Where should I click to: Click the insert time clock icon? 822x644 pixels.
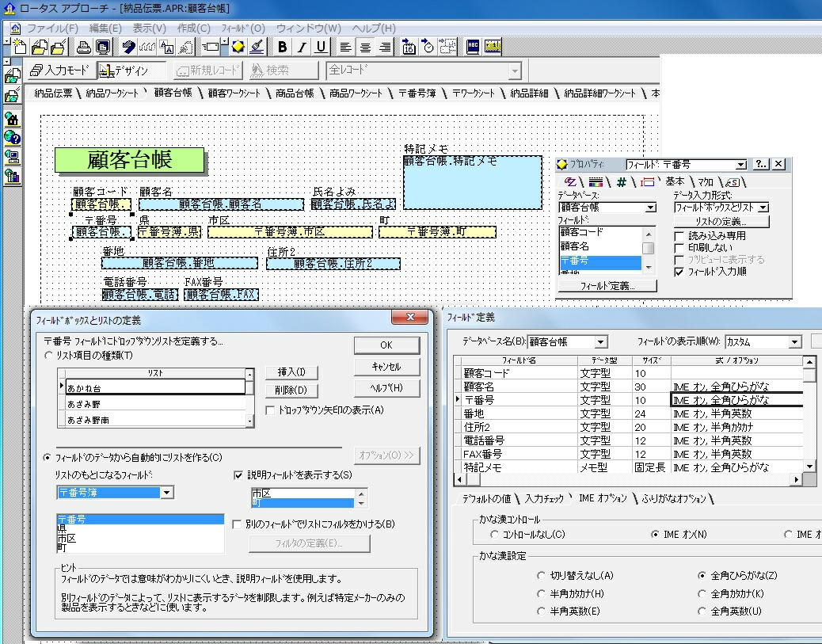(x=428, y=48)
